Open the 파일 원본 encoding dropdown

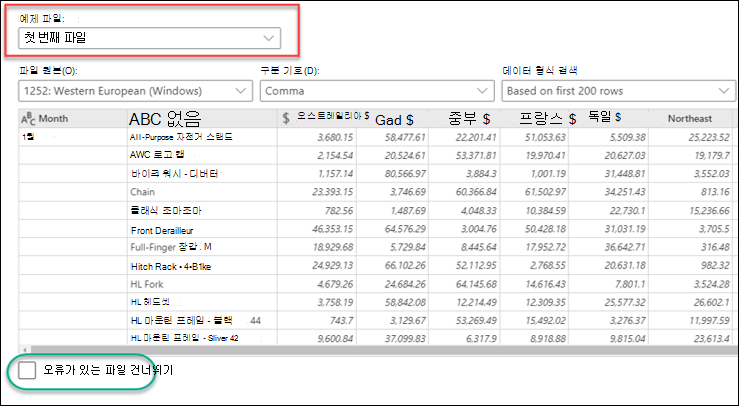point(135,91)
